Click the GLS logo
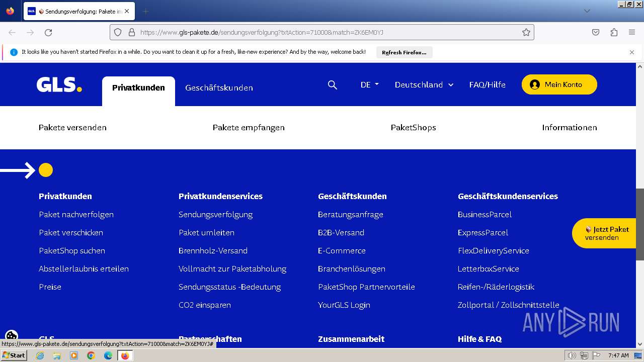 [x=59, y=84]
